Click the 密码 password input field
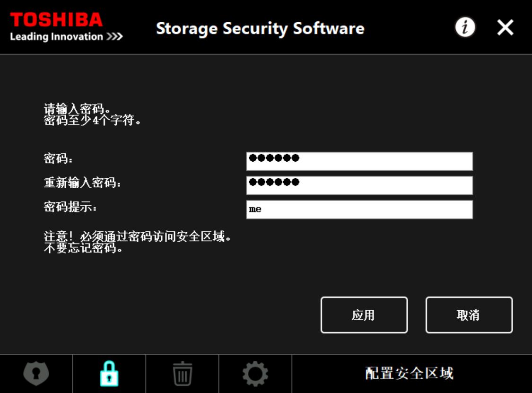The image size is (532, 393). point(359,161)
